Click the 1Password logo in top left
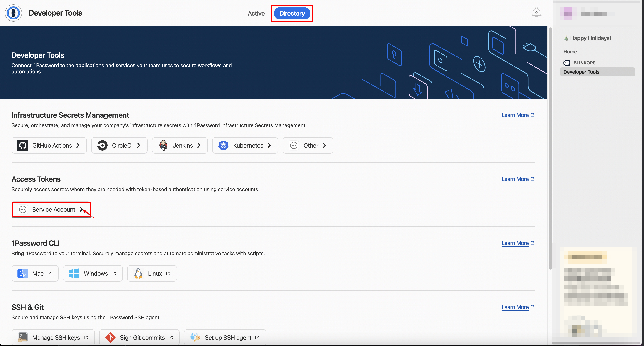 [13, 13]
